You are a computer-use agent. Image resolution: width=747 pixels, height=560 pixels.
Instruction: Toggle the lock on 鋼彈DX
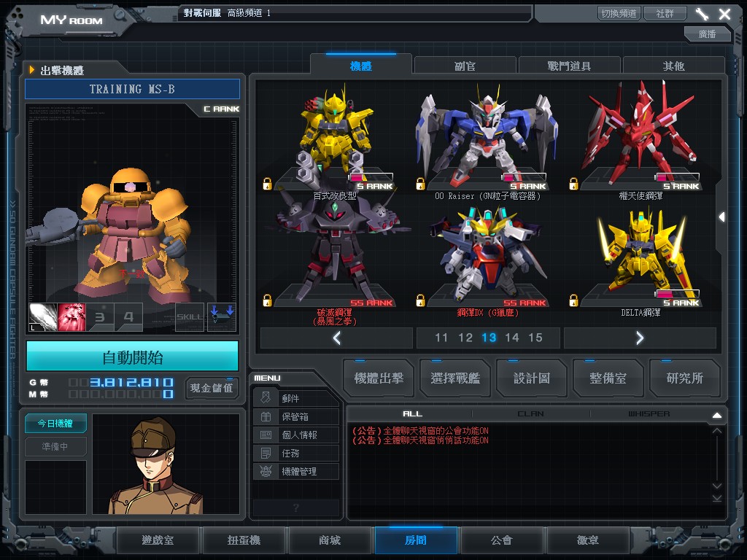click(x=420, y=300)
